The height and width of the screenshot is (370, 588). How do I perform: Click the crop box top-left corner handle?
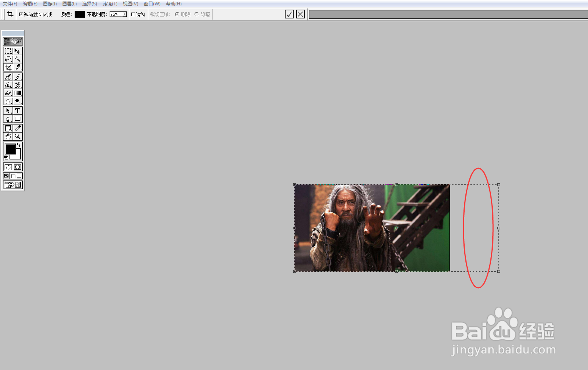click(x=295, y=184)
